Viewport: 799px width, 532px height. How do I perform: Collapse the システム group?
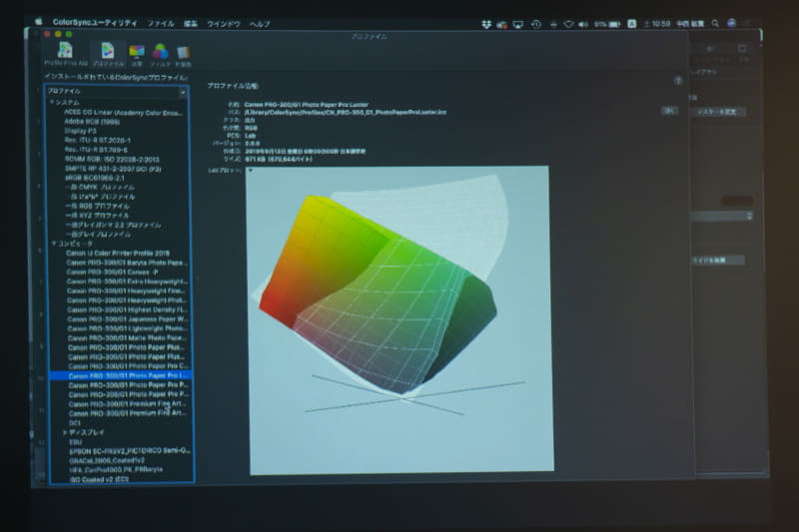point(52,103)
